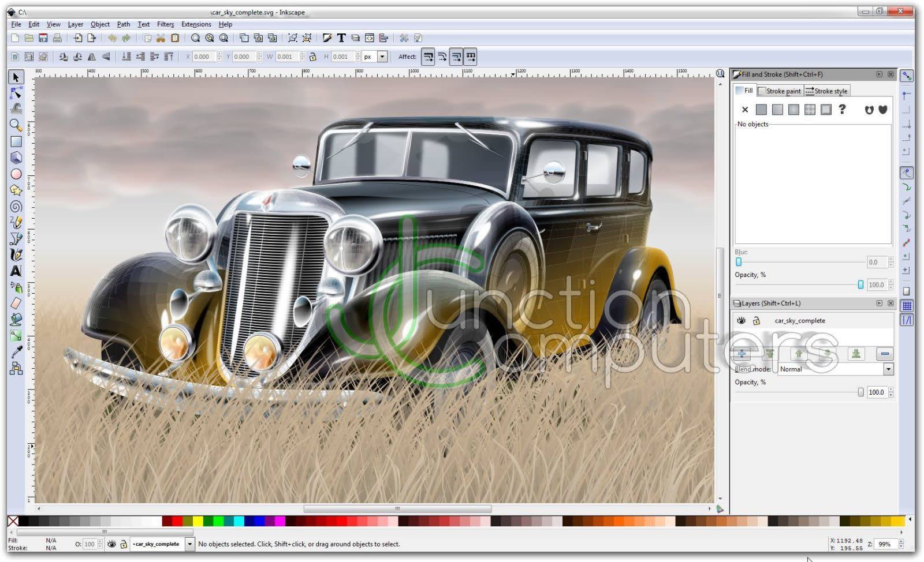Click the Redo arrow icon

coord(126,38)
